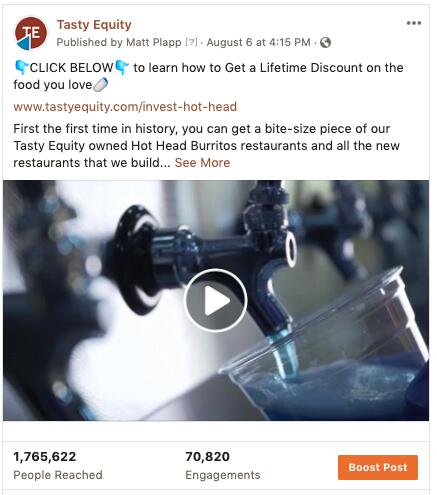Viewport: 437px width, 495px height.
Task: Open the August 6 at 4:15 PM timestamp
Action: (x=258, y=43)
